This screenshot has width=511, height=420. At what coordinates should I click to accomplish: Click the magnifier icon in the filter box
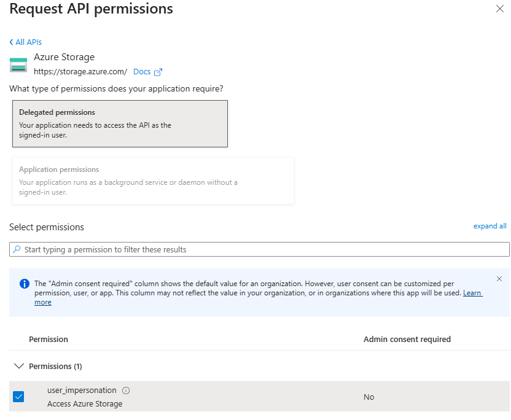[x=17, y=249]
